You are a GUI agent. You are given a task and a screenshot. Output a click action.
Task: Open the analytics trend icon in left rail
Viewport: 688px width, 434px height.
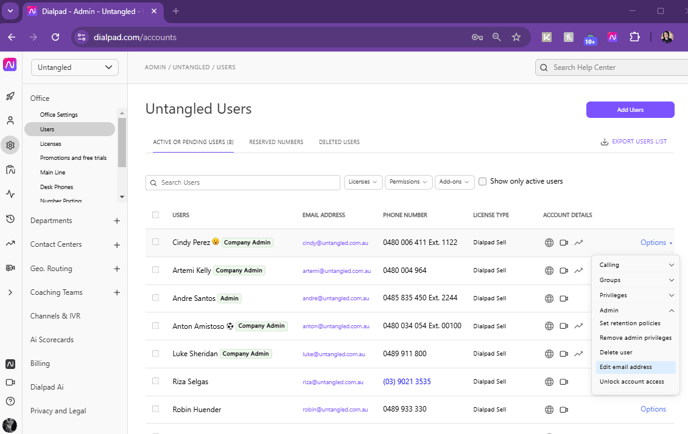coord(10,243)
